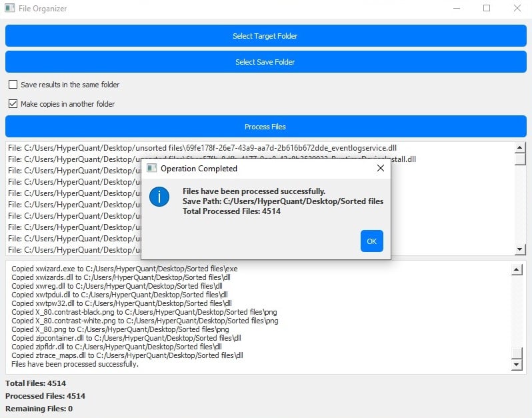The width and height of the screenshot is (532, 418).
Task: Click up arrow of copy log scrollbar
Action: 516,269
